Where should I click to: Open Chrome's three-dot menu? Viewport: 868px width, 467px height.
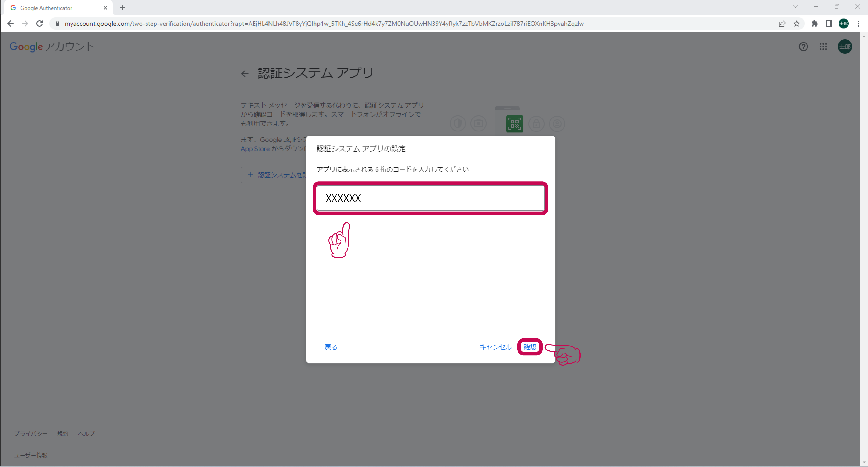click(x=858, y=24)
